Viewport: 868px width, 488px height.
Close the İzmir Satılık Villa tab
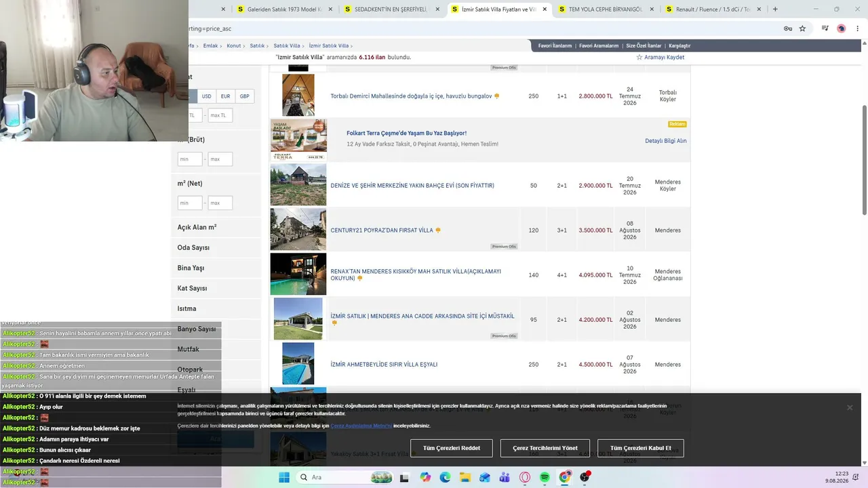[x=544, y=9]
